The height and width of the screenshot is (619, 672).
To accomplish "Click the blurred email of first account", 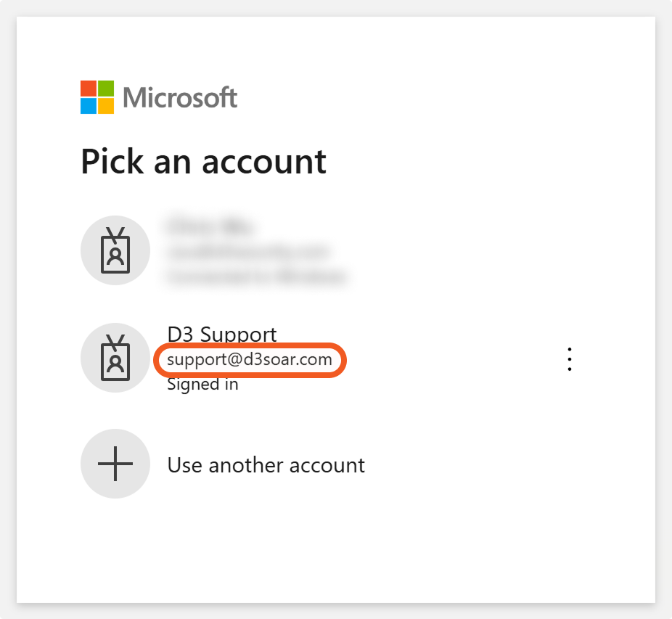I will click(248, 252).
